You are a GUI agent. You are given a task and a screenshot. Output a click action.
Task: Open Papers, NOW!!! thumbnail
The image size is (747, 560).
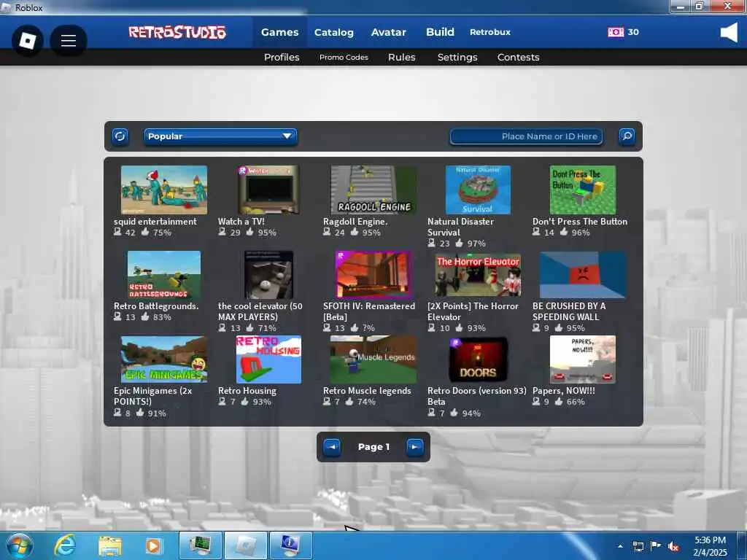coord(583,359)
